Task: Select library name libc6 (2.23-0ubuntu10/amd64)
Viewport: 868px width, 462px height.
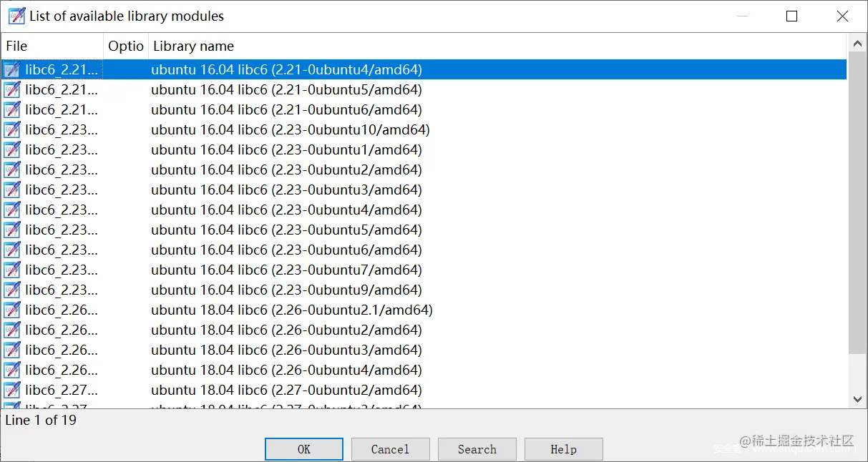Action: coord(291,130)
